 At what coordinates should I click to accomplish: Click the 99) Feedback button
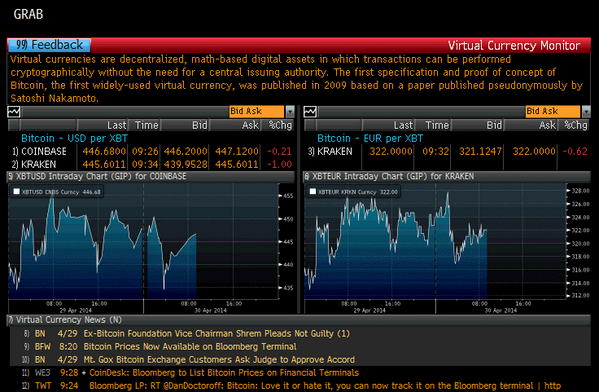pyautogui.click(x=49, y=45)
